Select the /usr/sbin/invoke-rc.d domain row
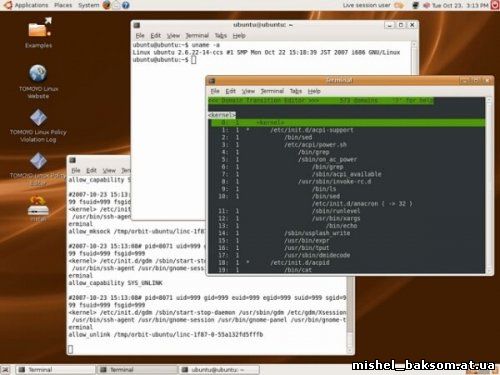Viewport: 500px width, 375px height. pyautogui.click(x=346, y=181)
